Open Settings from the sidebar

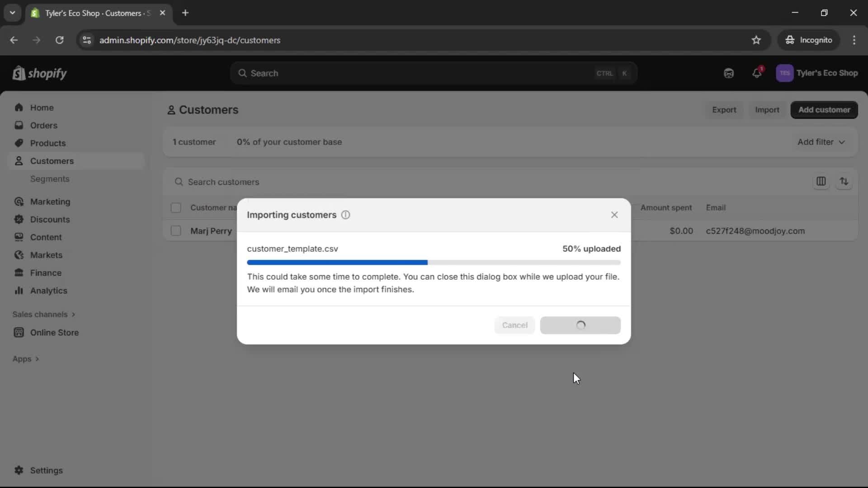[x=45, y=470]
